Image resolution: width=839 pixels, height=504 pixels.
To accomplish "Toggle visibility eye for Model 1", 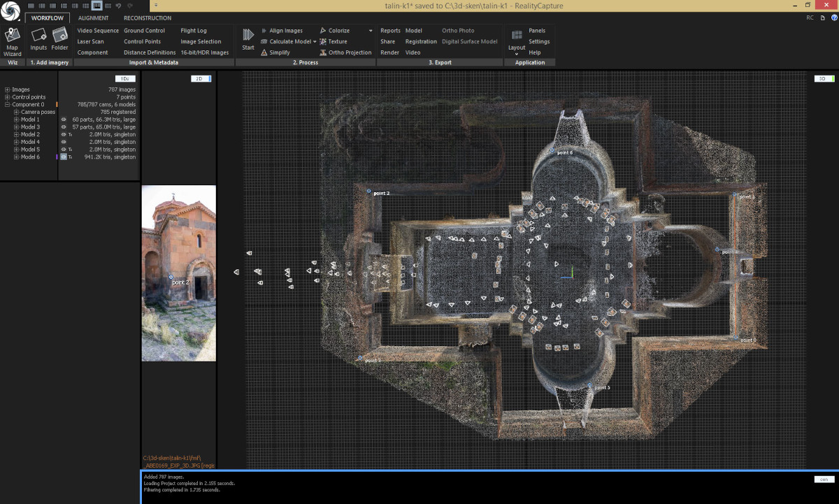I will point(64,120).
